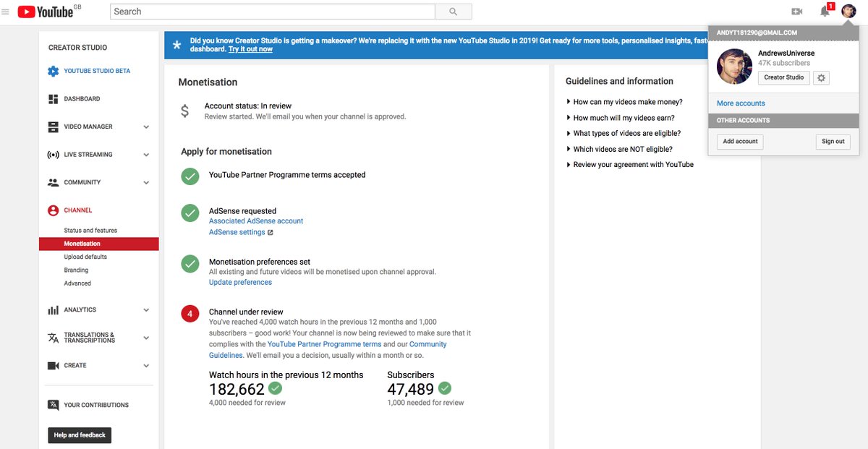Screen dimensions: 868x449
Task: Open the AdSense settings link
Action: coord(237,233)
